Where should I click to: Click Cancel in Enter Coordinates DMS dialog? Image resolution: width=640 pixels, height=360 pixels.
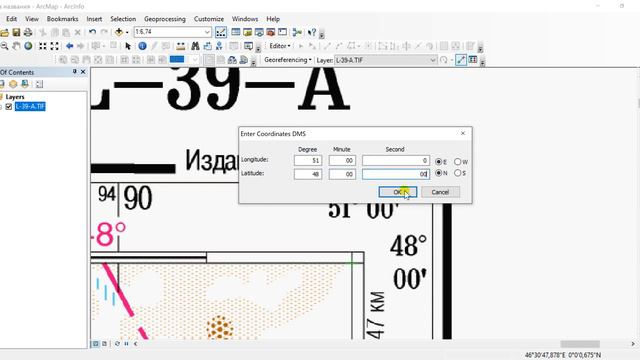(x=440, y=192)
